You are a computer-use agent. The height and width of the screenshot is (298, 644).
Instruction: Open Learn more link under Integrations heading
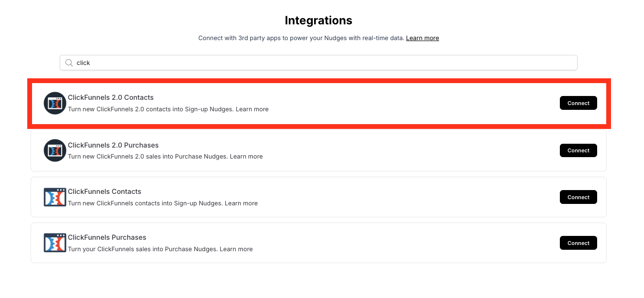pos(422,38)
